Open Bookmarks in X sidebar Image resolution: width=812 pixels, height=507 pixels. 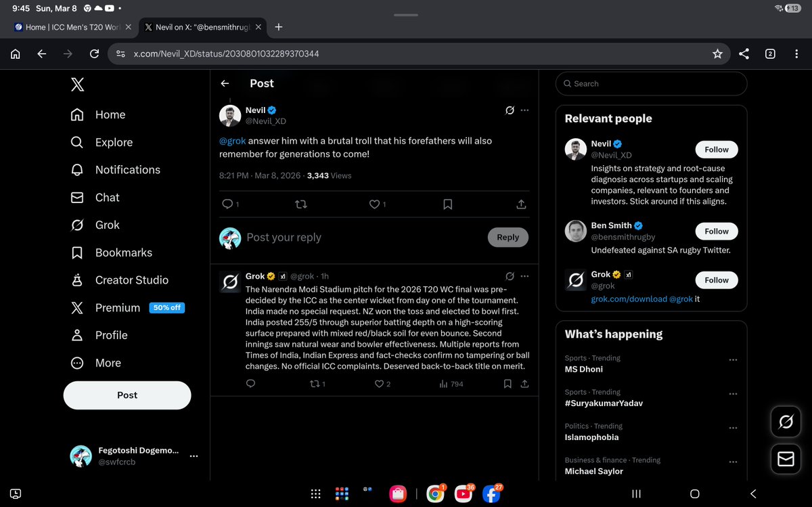(112, 252)
